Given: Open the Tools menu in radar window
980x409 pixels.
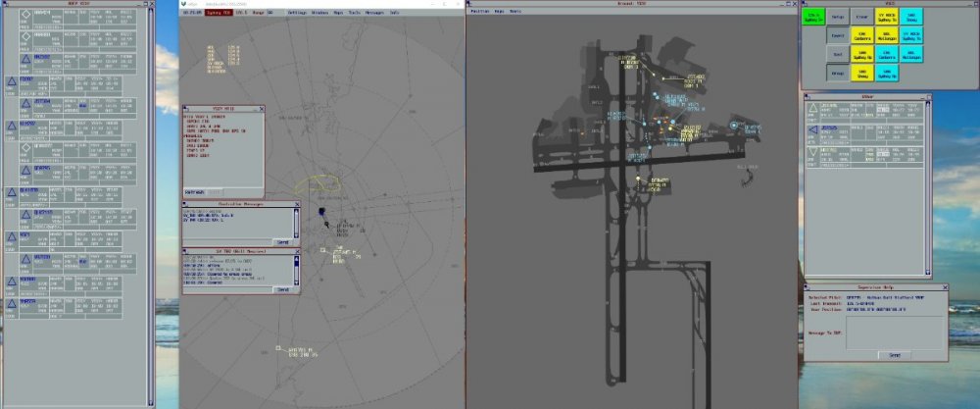Looking at the screenshot, I should click(355, 12).
